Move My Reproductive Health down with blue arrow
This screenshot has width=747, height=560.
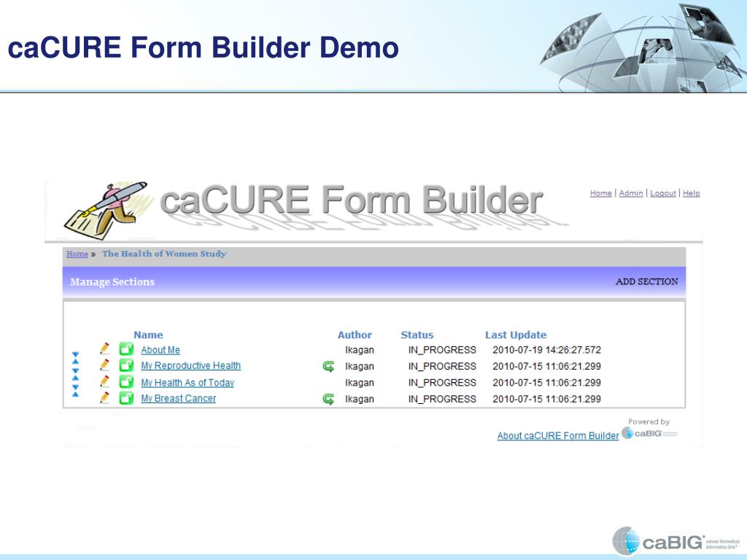[x=75, y=371]
